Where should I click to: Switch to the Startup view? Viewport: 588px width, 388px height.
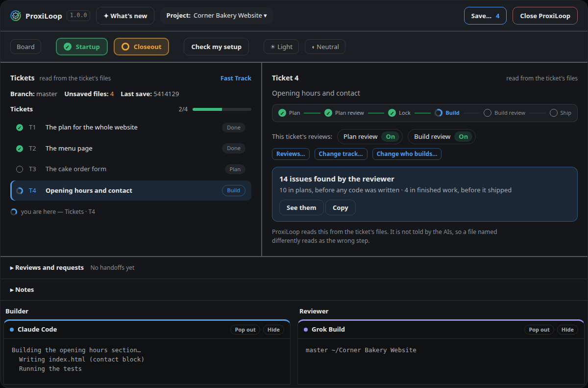click(82, 47)
